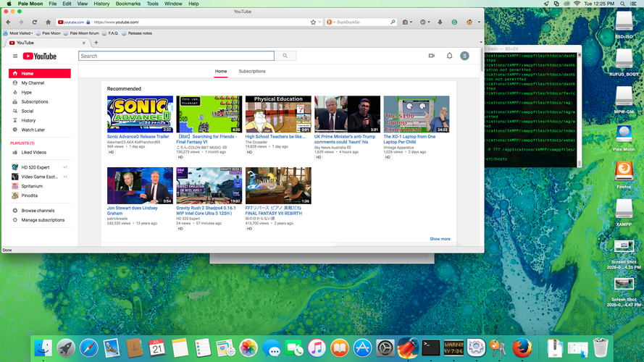644x362 pixels.
Task: Close the YouTube tab
Action: pos(84,43)
